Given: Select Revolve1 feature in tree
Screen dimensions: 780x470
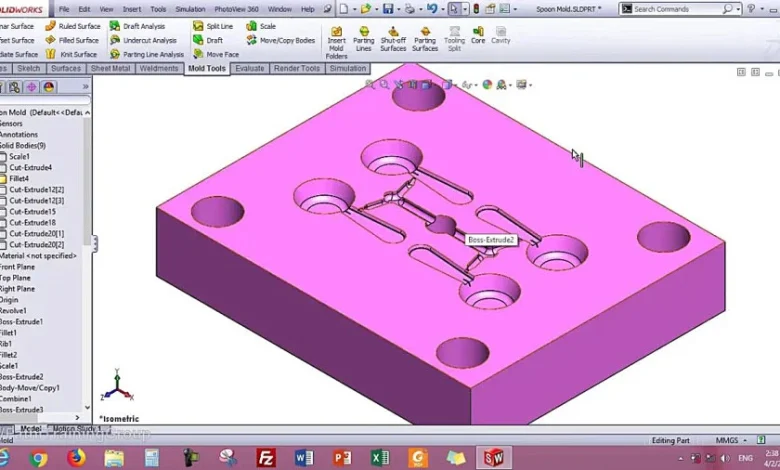Looking at the screenshot, I should (x=13, y=311).
